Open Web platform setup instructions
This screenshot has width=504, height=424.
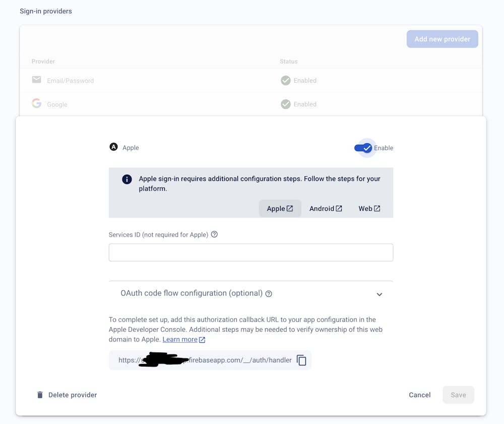click(x=369, y=208)
